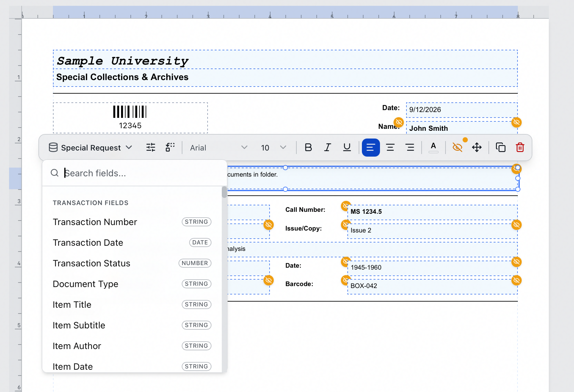Select the Call Number label
This screenshot has width=574, height=392.
(305, 210)
